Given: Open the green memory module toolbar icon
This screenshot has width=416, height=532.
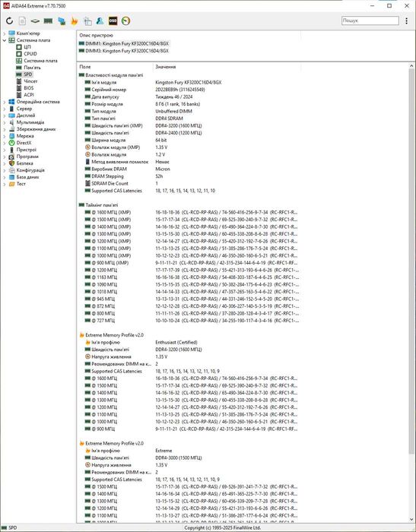Looking at the screenshot, I should pos(48,21).
